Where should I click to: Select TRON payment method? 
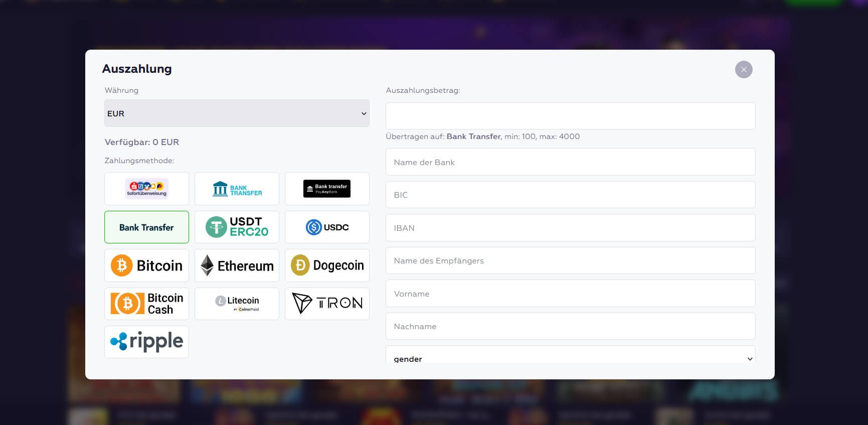327,304
